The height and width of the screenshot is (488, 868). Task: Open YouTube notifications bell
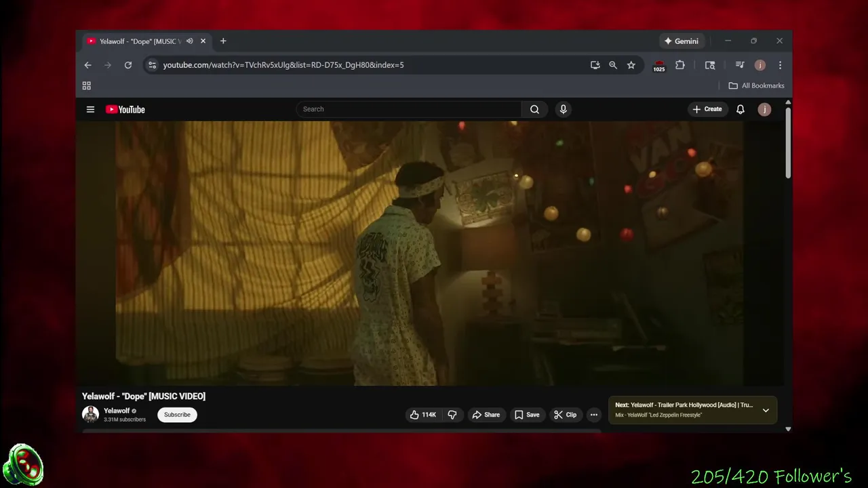(741, 109)
